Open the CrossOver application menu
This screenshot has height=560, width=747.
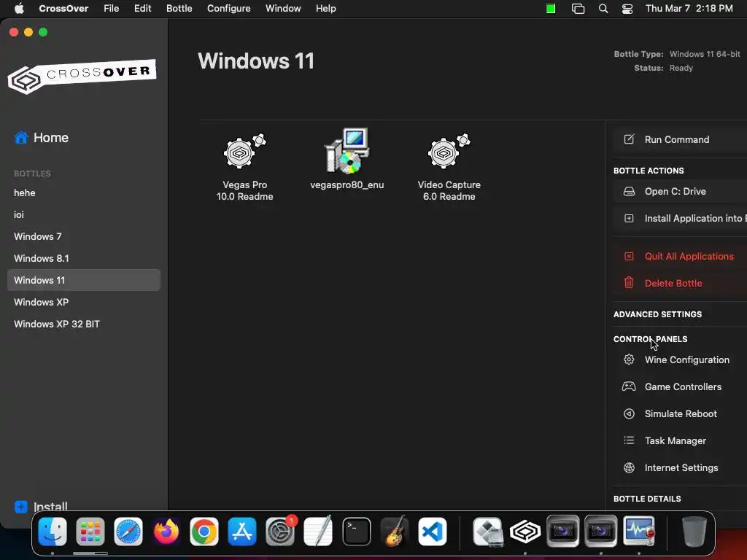[x=63, y=9]
